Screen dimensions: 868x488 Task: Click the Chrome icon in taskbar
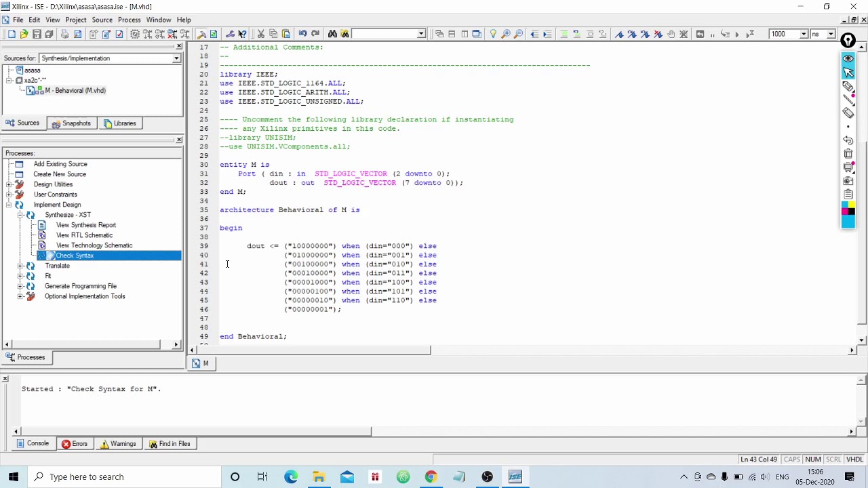(x=431, y=476)
